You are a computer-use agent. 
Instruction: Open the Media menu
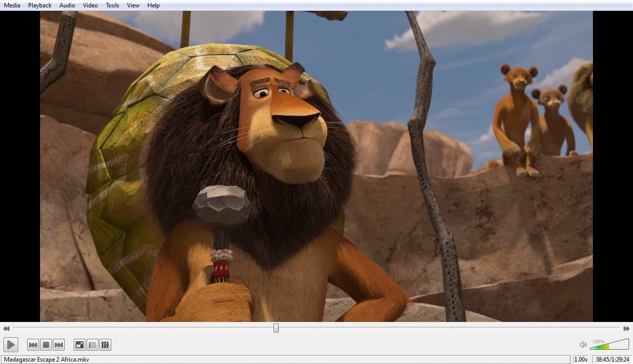[12, 5]
